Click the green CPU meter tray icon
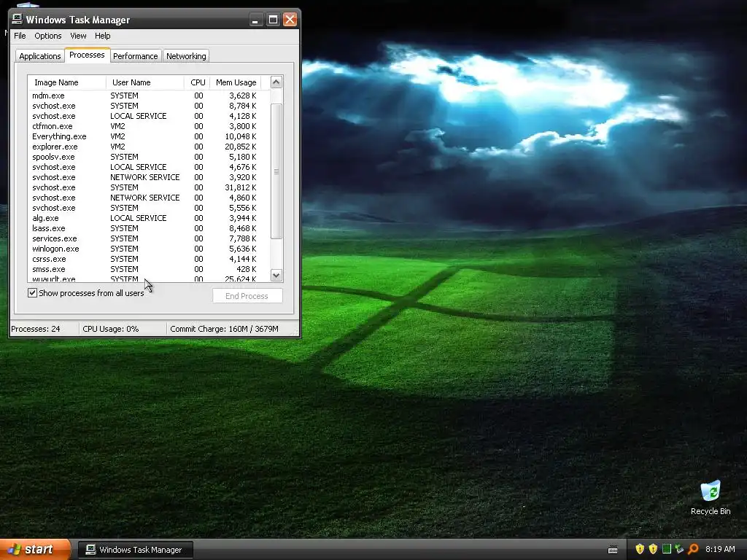747x560 pixels. coord(667,549)
